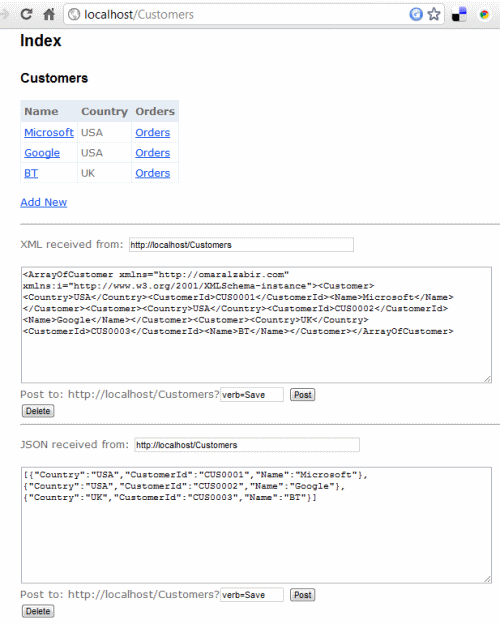Click the Country column header
This screenshot has width=500, height=624.
click(104, 111)
